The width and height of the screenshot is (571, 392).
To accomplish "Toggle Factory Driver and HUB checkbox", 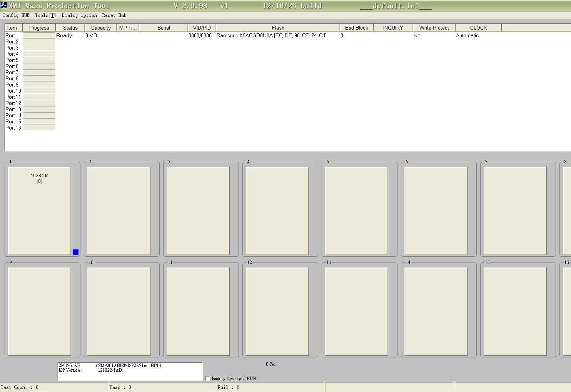I will tap(208, 379).
